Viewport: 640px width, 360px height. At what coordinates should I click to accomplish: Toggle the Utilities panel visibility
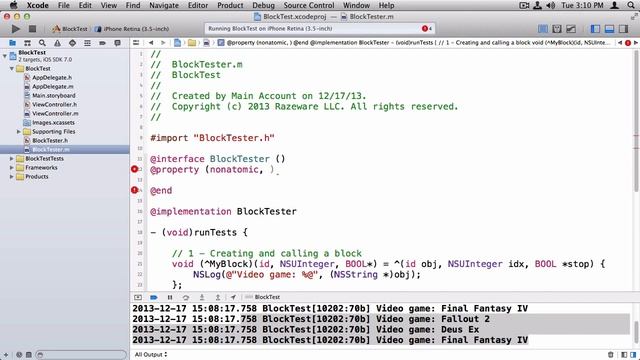[x=623, y=29]
